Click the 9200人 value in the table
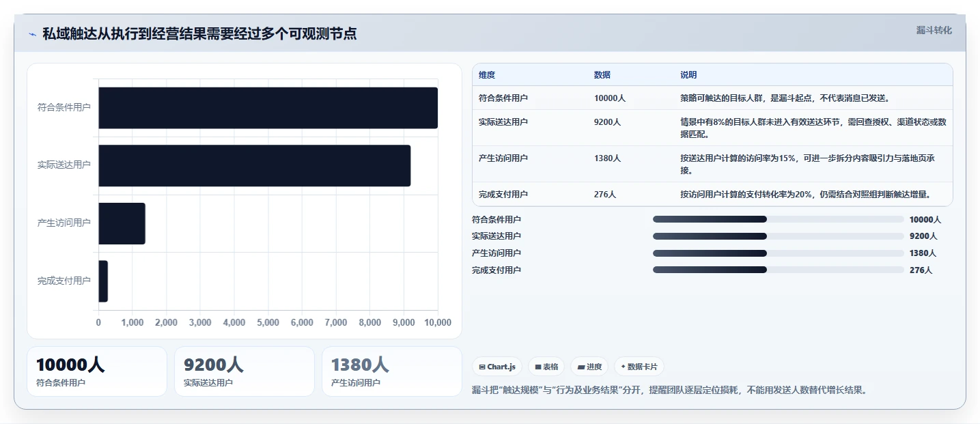The height and width of the screenshot is (424, 980). coord(607,122)
